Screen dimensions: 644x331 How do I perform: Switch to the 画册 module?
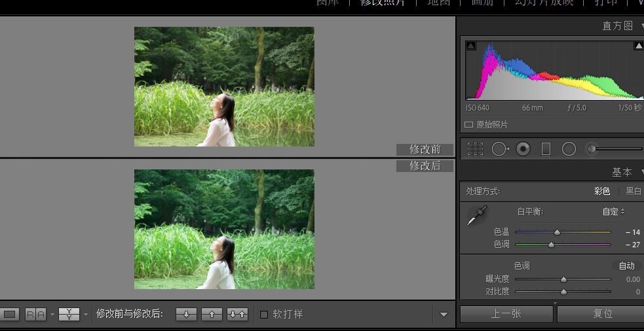(482, 3)
